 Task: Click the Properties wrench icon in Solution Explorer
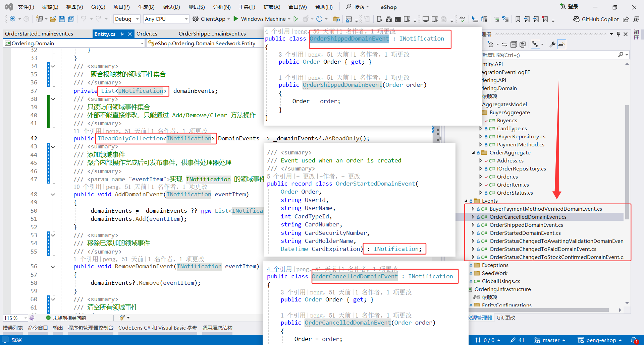point(552,45)
